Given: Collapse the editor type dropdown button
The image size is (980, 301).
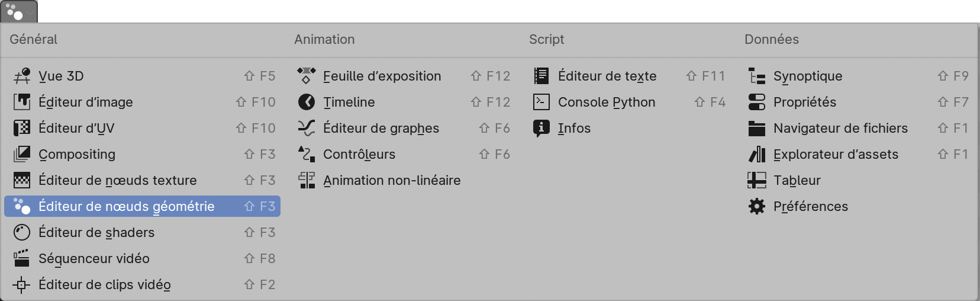Looking at the screenshot, I should click(x=19, y=11).
